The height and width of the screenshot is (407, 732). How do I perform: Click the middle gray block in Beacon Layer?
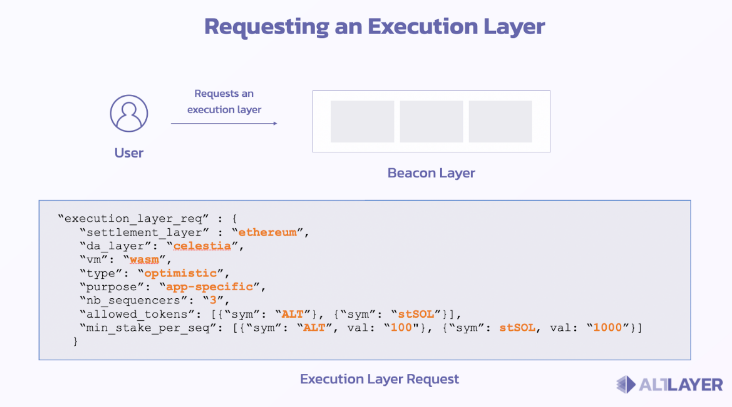431,121
